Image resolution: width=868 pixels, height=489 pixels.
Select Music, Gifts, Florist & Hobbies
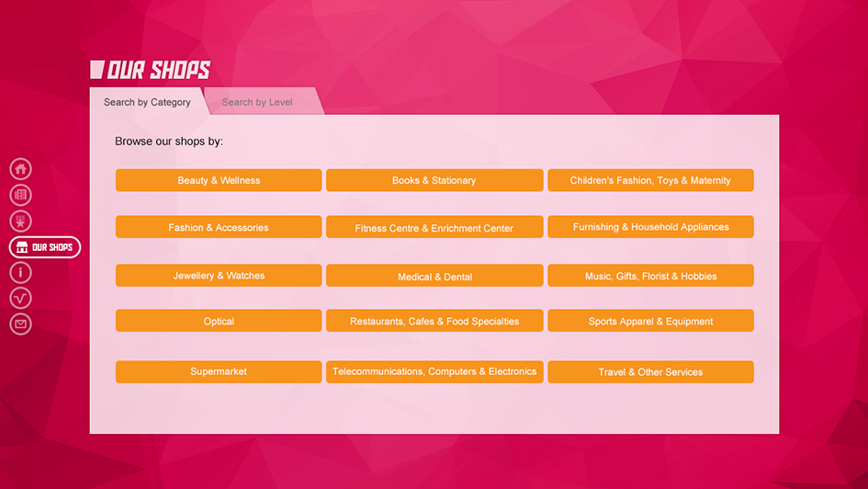[x=650, y=275]
